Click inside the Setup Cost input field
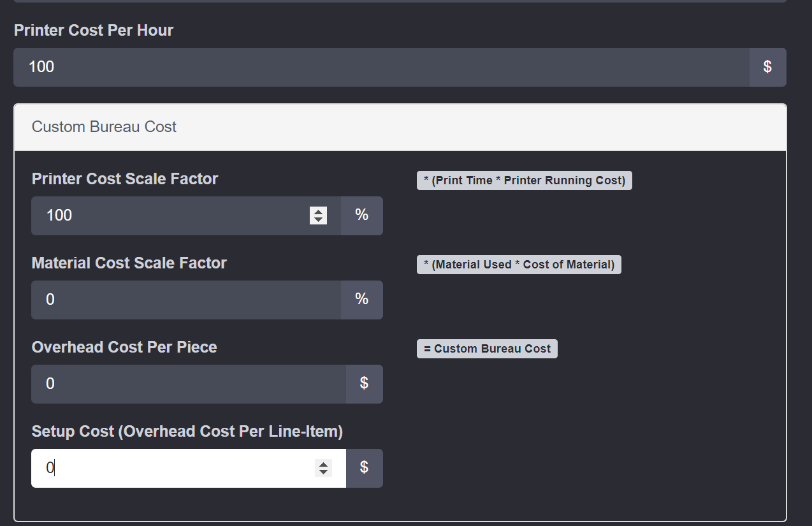 172,468
